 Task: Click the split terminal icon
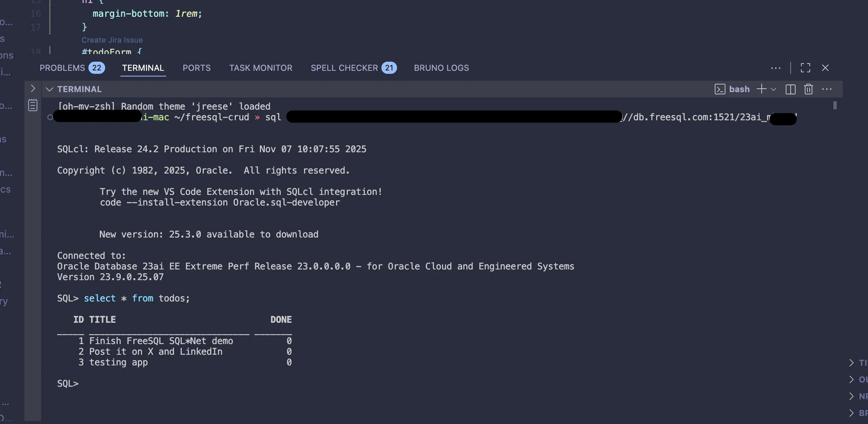coord(790,89)
